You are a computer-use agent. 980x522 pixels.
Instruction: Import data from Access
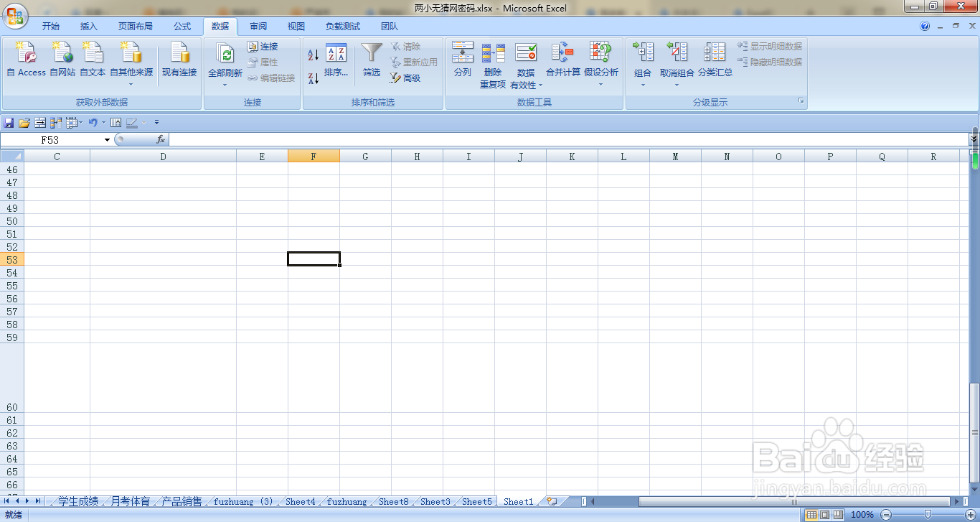(27, 59)
